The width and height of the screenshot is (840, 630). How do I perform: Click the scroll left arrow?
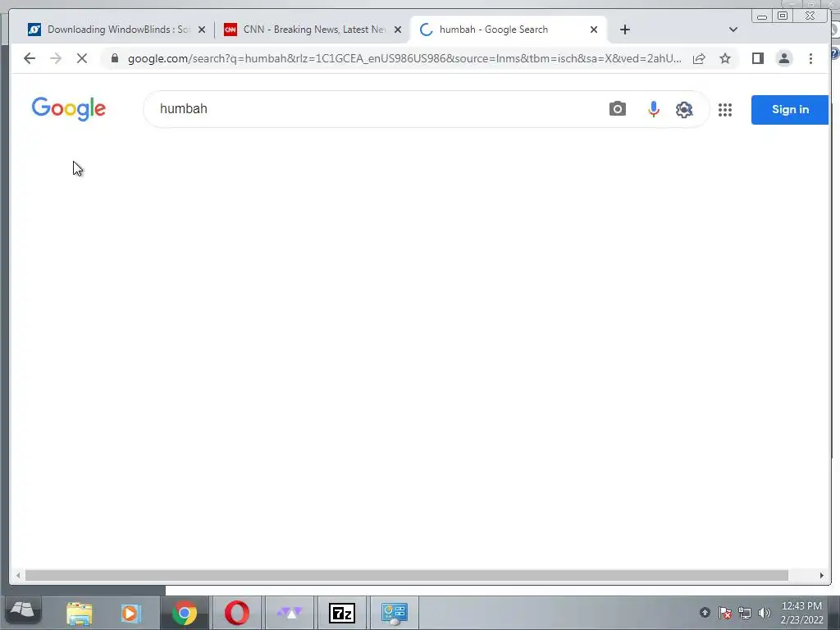click(18, 575)
